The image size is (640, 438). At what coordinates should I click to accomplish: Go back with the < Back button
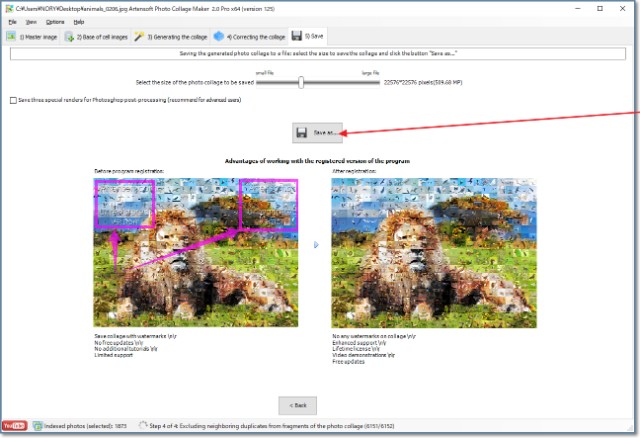click(x=298, y=404)
